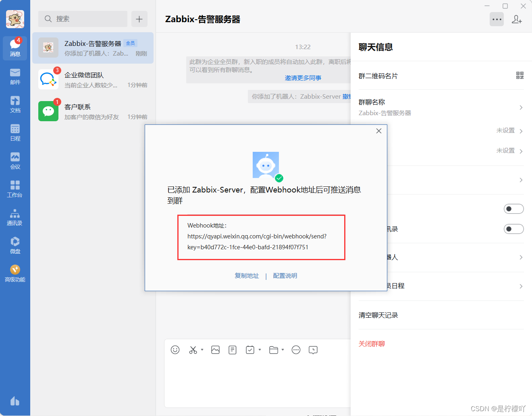Open the emoji picker in chat toolbar

click(175, 350)
